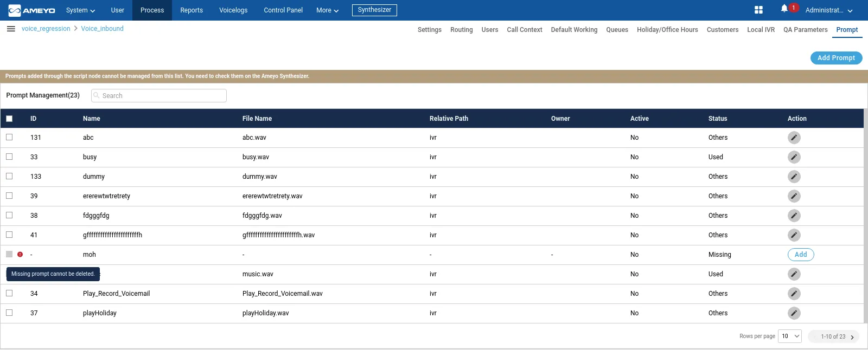This screenshot has width=868, height=350.
Task: Switch to the Default Working tab
Action: [x=574, y=30]
